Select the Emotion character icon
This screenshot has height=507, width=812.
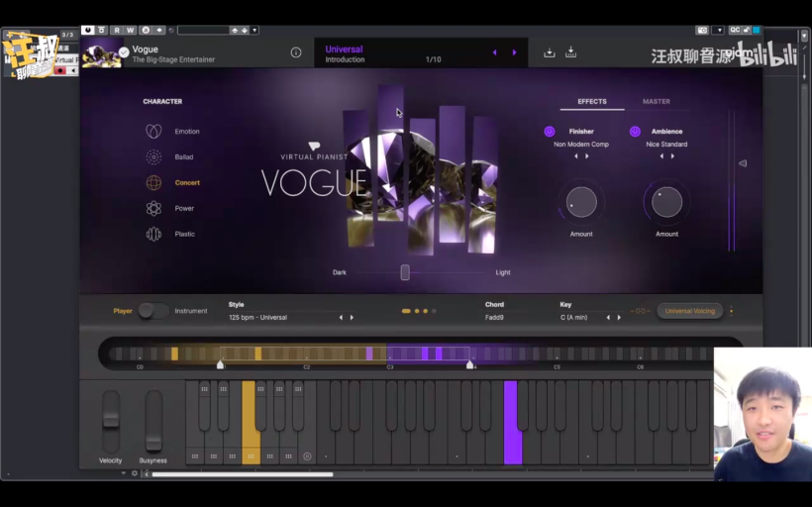coord(153,131)
